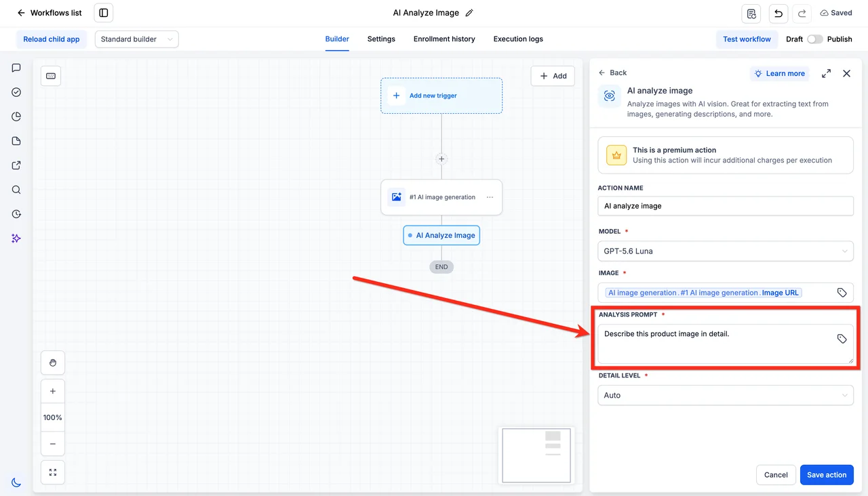
Task: Open the keyboard shortcuts icon on canvas
Action: coord(51,76)
